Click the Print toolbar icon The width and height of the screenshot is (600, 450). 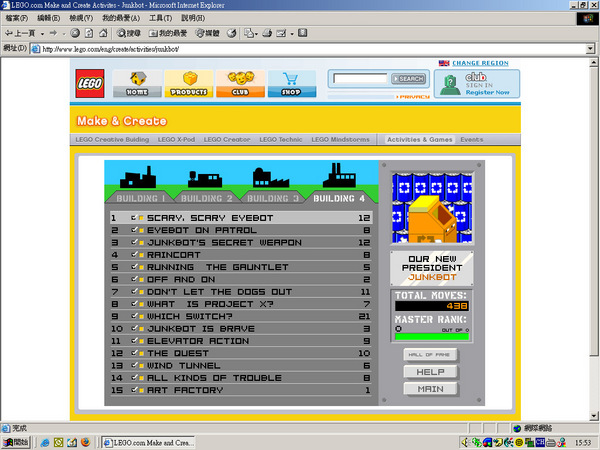pos(267,33)
